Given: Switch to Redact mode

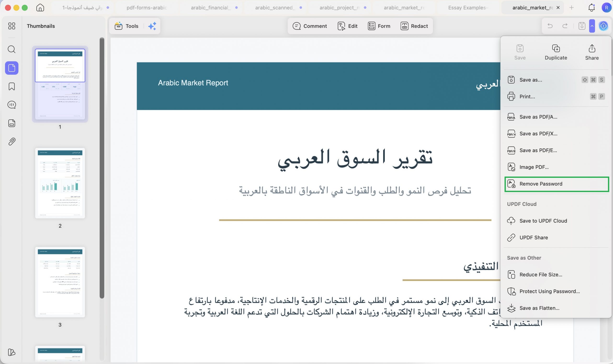Looking at the screenshot, I should 414,26.
